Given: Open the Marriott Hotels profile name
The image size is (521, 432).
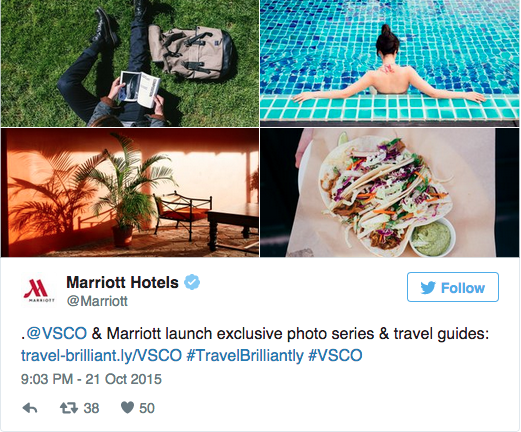Looking at the screenshot, I should pos(123,283).
